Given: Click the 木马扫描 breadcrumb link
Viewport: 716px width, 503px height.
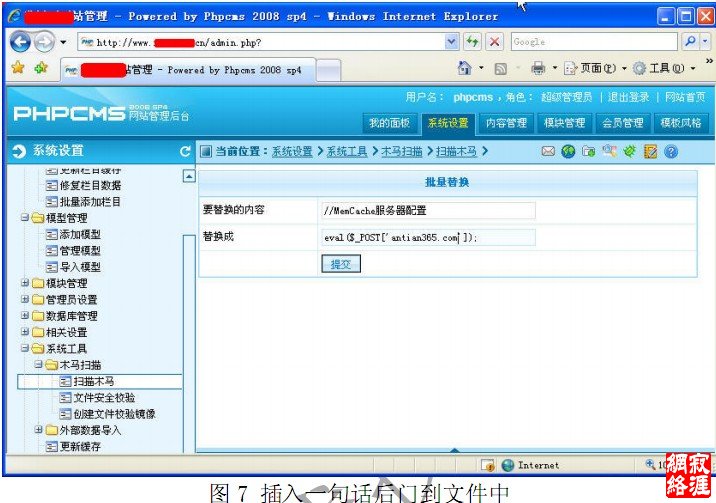Looking at the screenshot, I should (x=402, y=151).
